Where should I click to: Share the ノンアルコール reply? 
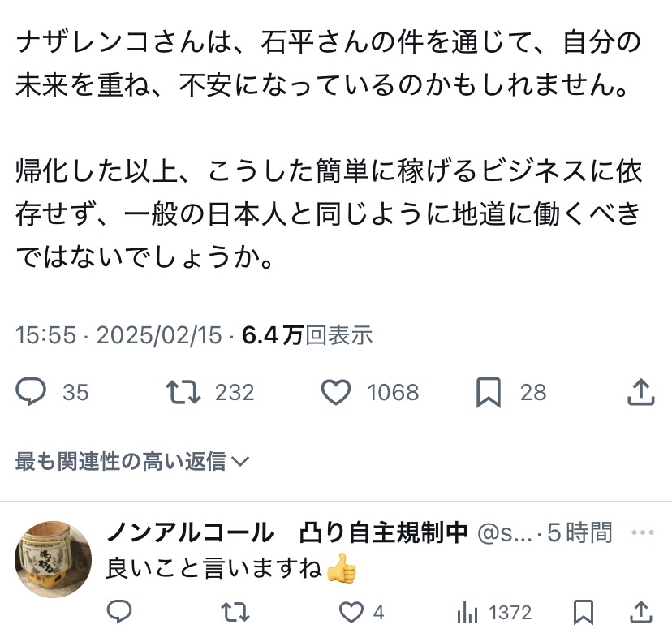point(641,612)
